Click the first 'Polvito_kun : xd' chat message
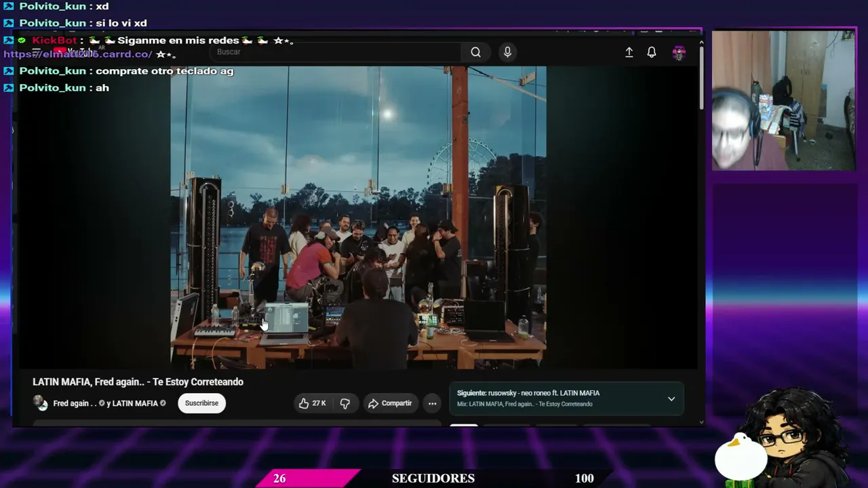 pyautogui.click(x=56, y=6)
